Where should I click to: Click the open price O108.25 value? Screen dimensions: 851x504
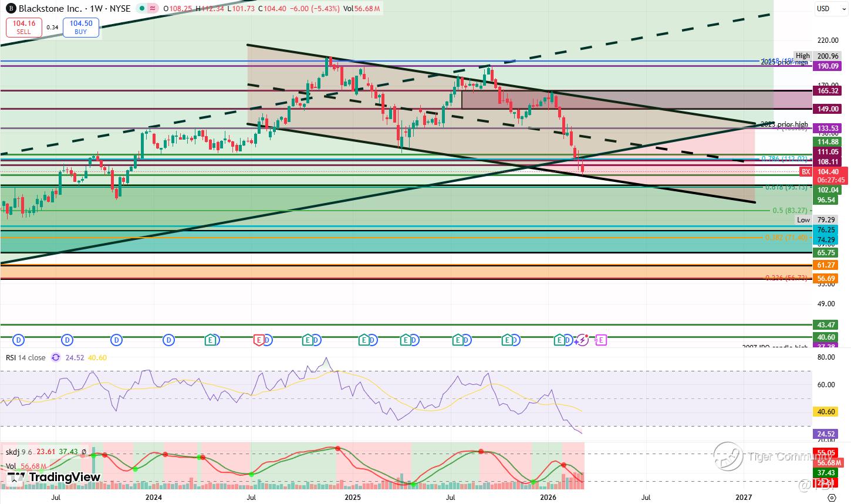[178, 9]
